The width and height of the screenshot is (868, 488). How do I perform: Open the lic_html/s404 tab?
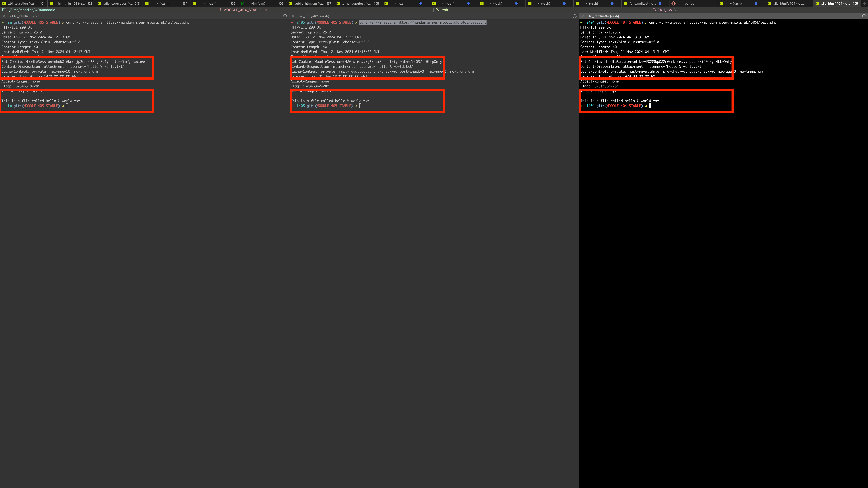click(x=789, y=3)
